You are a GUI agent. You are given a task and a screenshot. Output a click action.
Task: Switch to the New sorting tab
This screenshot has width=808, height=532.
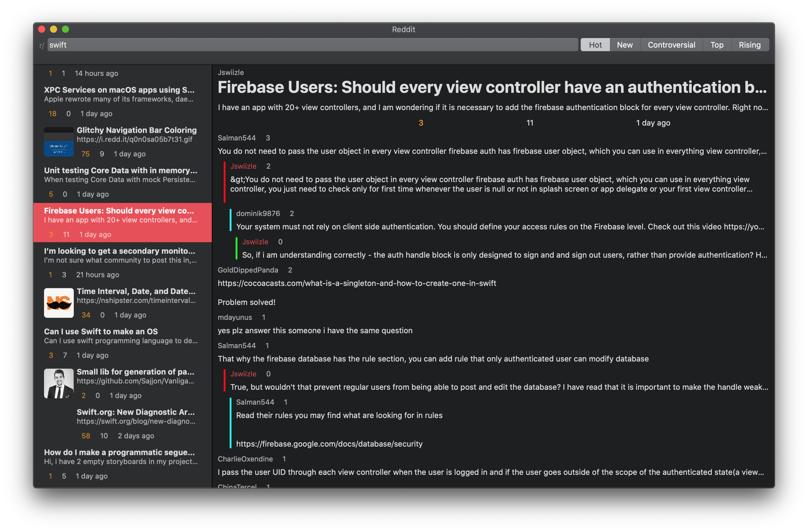[624, 45]
